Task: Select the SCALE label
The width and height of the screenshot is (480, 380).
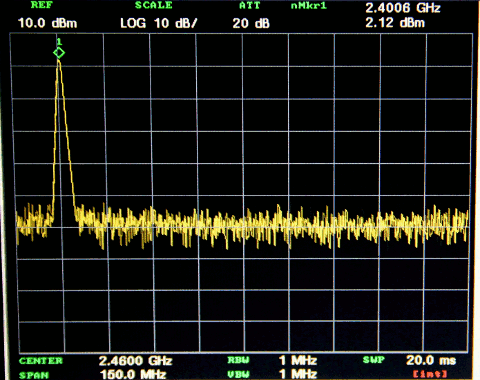Action: [x=154, y=5]
